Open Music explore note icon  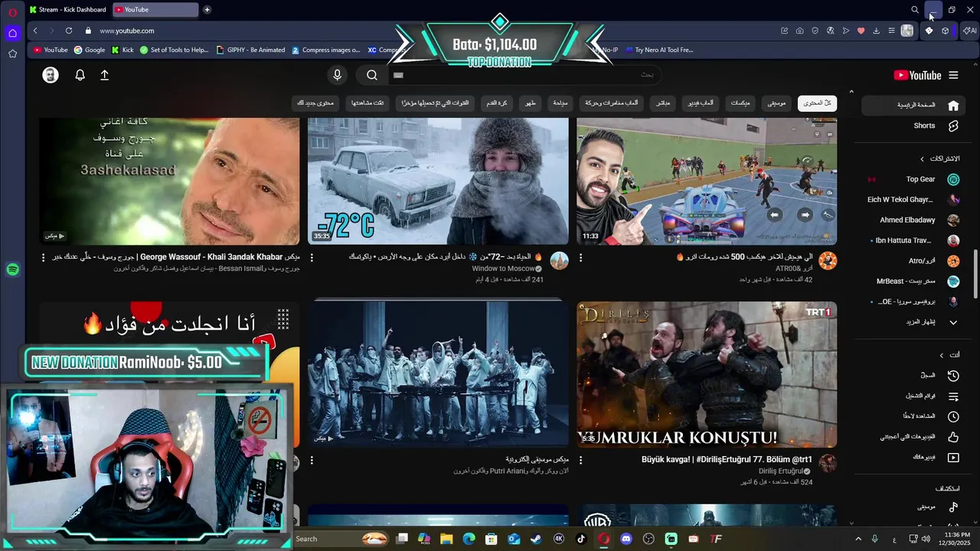(953, 507)
